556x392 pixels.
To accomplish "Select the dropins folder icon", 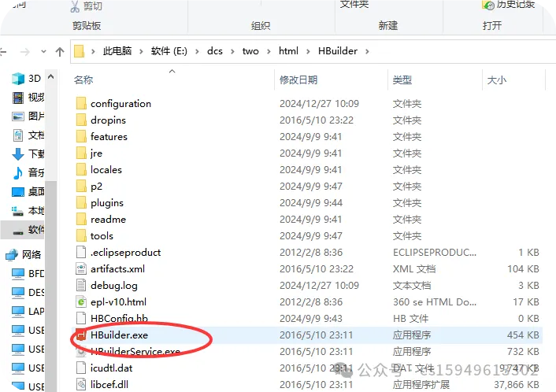I will pyautogui.click(x=81, y=120).
